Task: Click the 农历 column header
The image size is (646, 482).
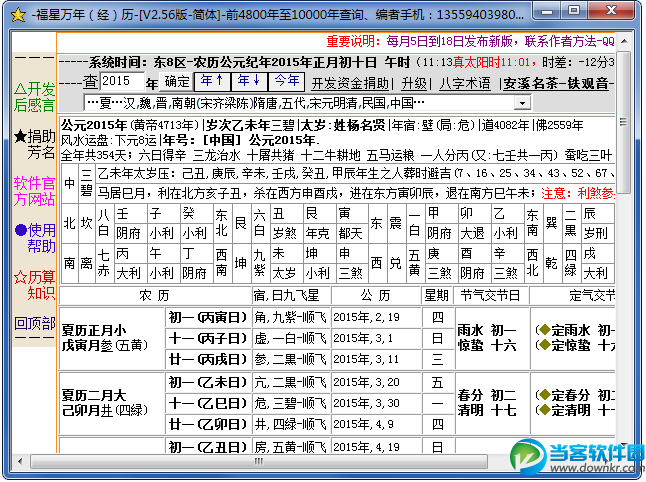Action: coord(154,295)
